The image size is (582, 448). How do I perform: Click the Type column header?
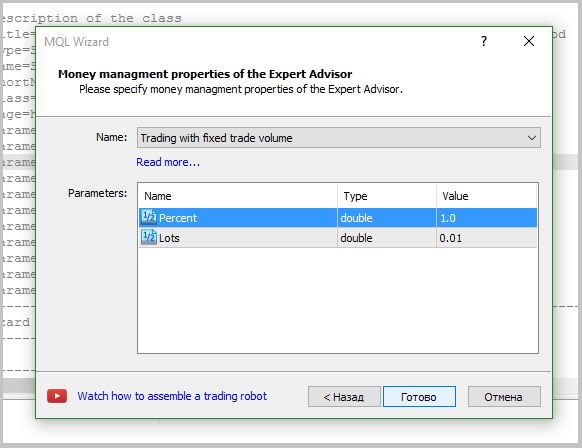point(387,196)
